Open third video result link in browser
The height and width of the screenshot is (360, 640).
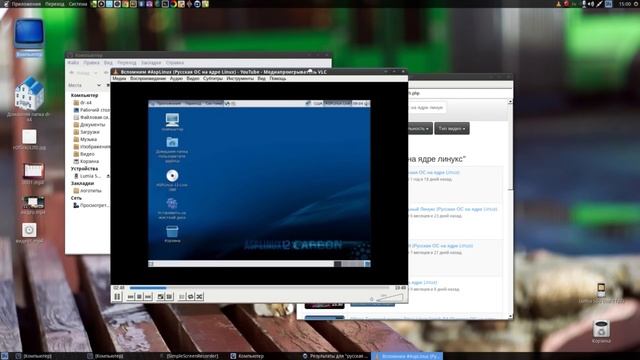tap(441, 246)
